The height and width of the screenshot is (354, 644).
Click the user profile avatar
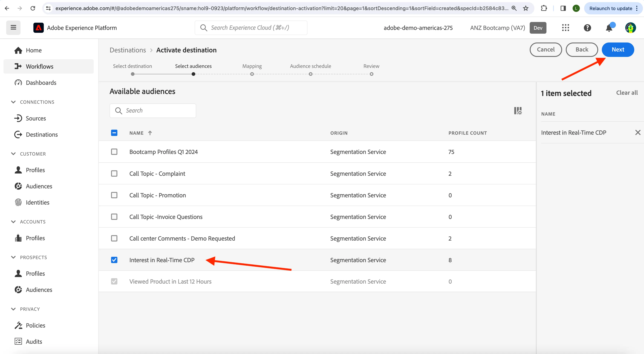click(x=630, y=28)
